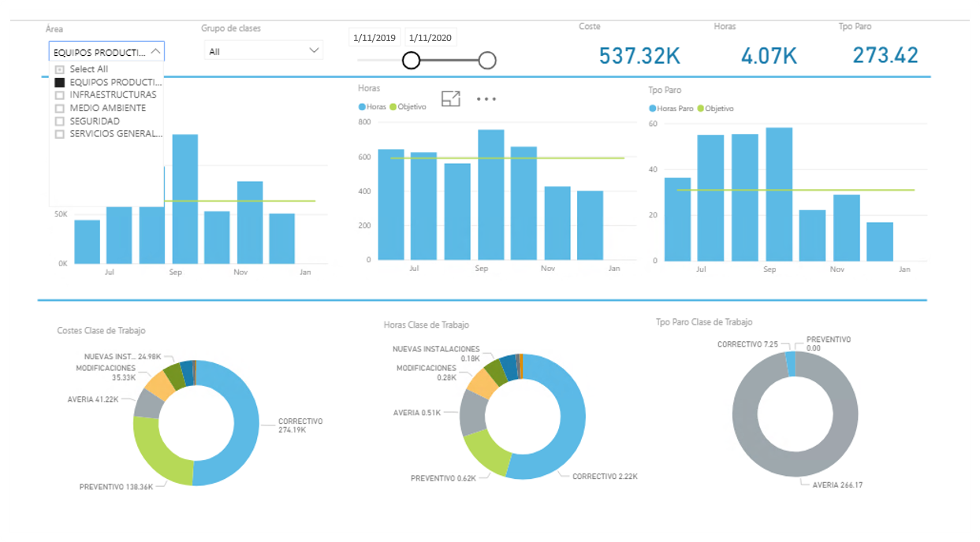Open More options ellipsis on Horas chart
Viewport: 980px width, 542px height.
click(486, 99)
